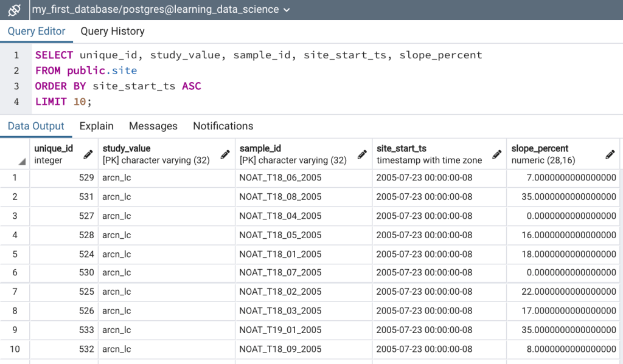This screenshot has width=623, height=364.
Task: Click the slope_percent column pencil icon
Action: pos(610,154)
